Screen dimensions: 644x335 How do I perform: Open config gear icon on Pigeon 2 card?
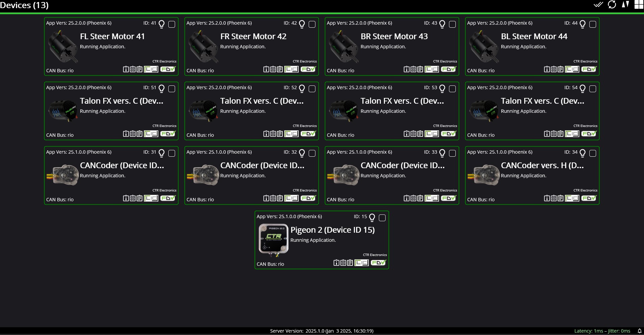343,263
